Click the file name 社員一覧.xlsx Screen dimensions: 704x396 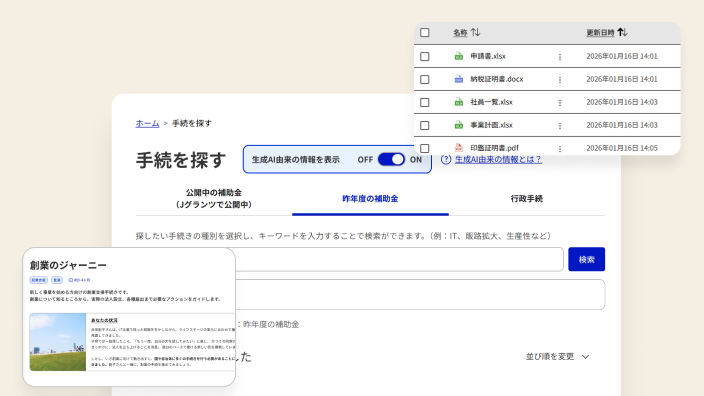click(491, 102)
